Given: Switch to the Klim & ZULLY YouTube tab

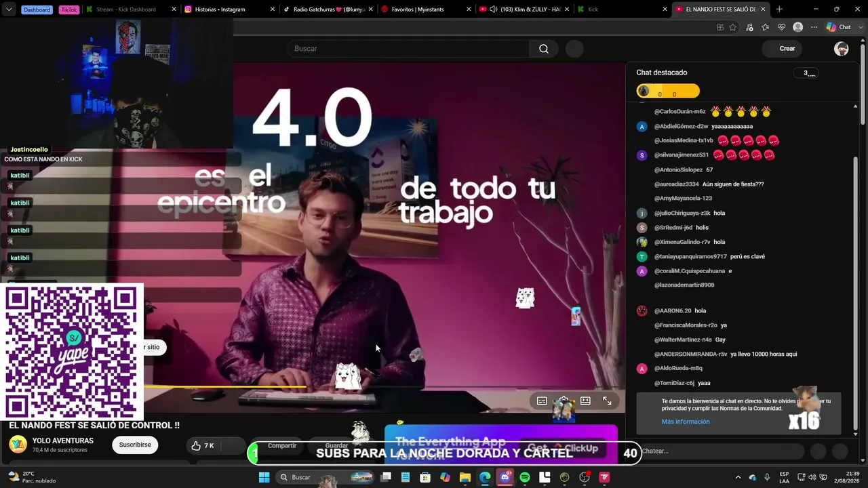Looking at the screenshot, I should pyautogui.click(x=524, y=9).
